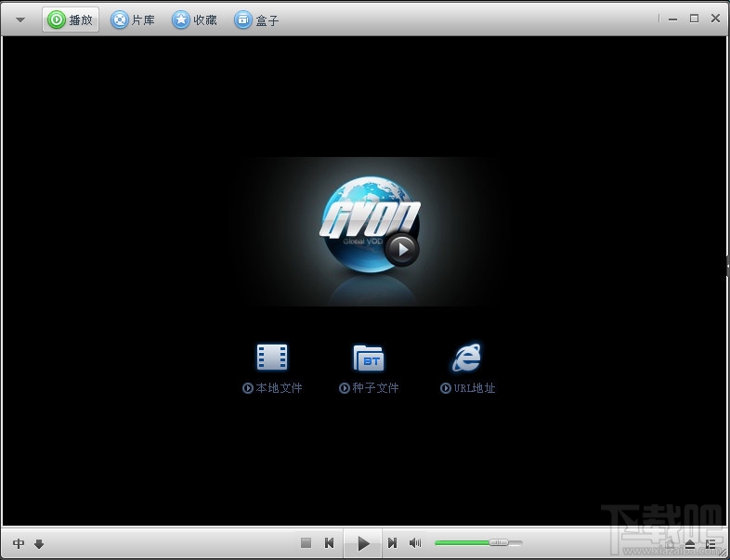
Task: Close the player window
Action: point(715,19)
